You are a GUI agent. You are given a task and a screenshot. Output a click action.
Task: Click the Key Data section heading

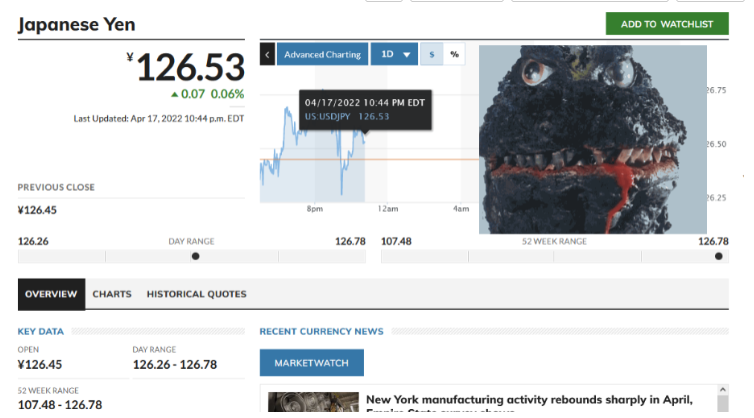40,331
